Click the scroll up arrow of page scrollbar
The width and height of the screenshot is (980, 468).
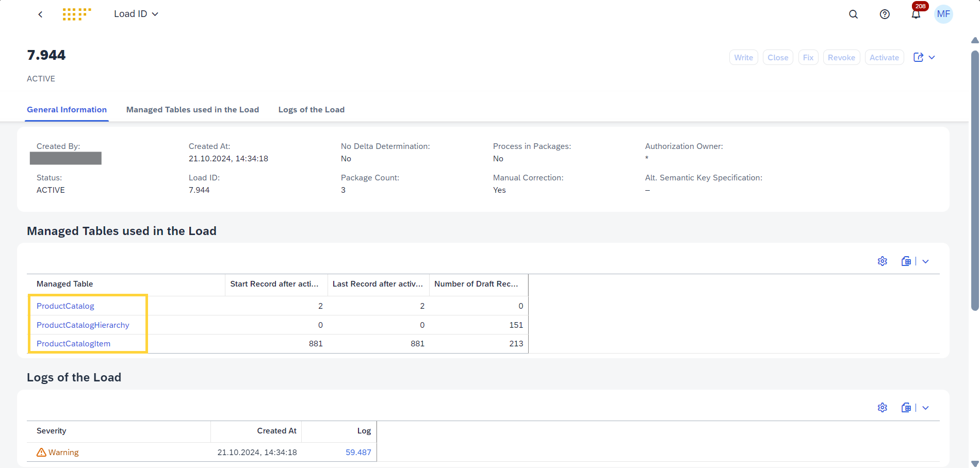click(x=975, y=40)
